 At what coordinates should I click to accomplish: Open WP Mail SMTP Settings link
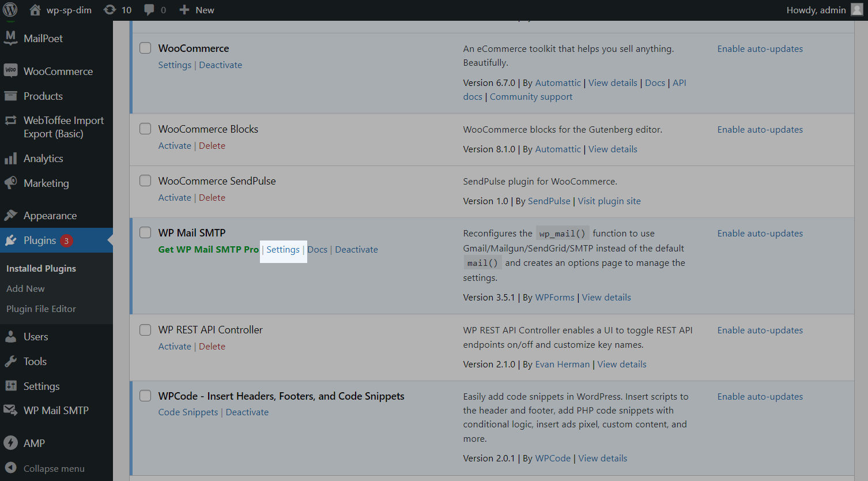[x=283, y=249]
